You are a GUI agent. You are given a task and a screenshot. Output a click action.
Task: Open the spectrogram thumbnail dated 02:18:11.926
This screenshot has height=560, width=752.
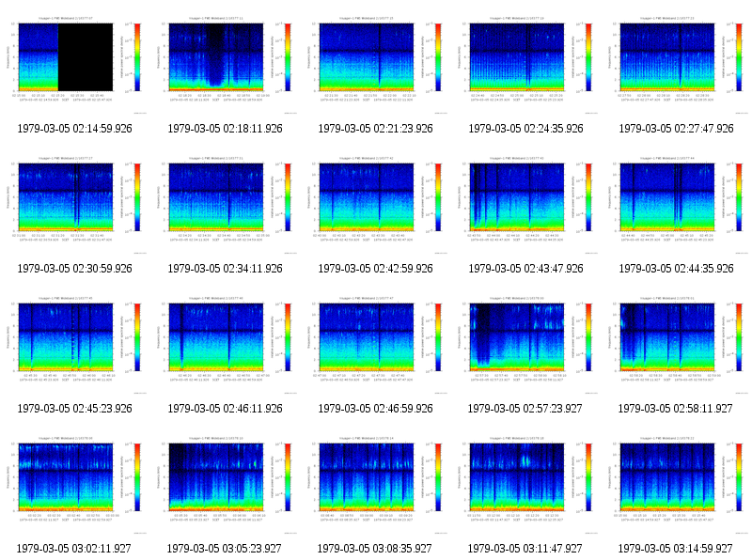225,65
